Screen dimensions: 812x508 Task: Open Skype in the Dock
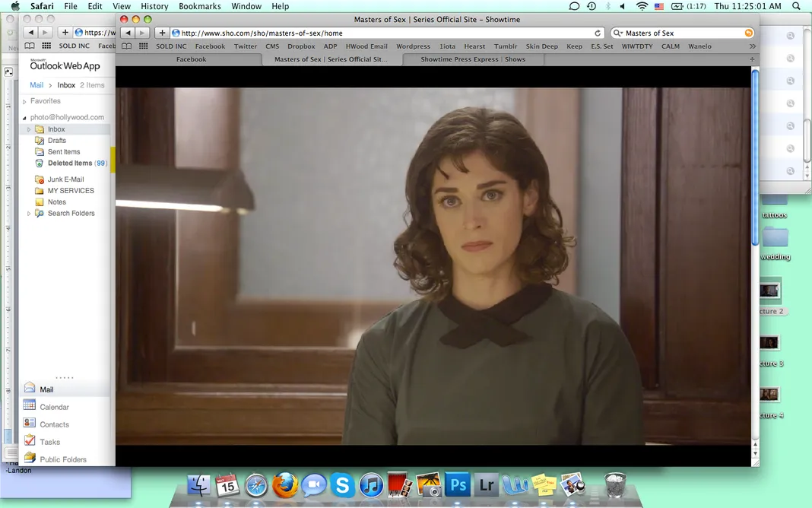(342, 485)
